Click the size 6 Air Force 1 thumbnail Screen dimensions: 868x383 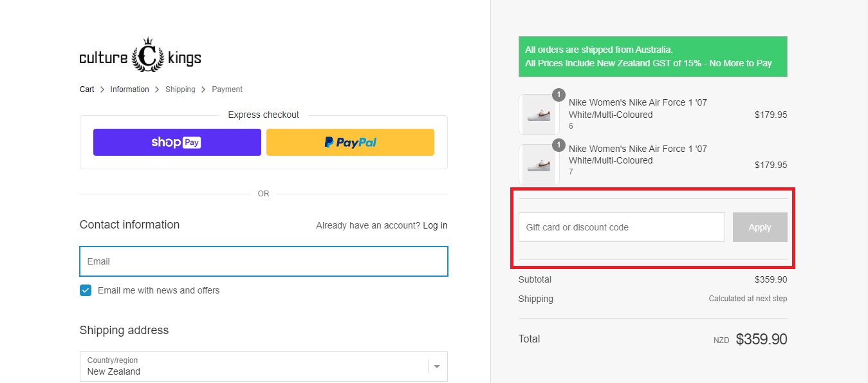coord(539,116)
